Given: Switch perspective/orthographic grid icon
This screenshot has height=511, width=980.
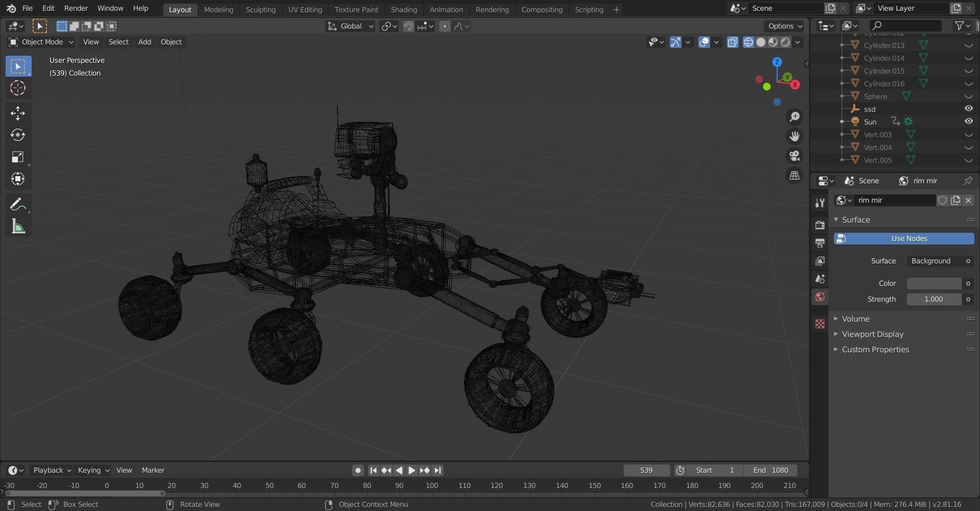Looking at the screenshot, I should click(795, 175).
